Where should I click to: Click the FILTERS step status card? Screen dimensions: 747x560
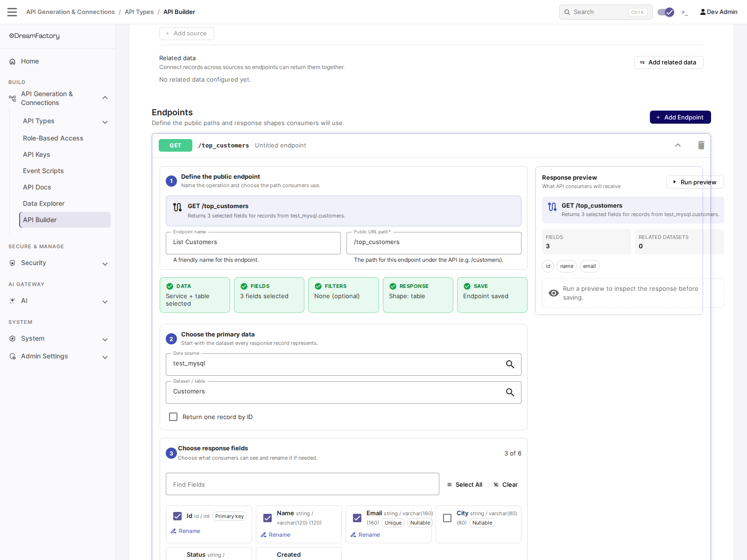(344, 295)
